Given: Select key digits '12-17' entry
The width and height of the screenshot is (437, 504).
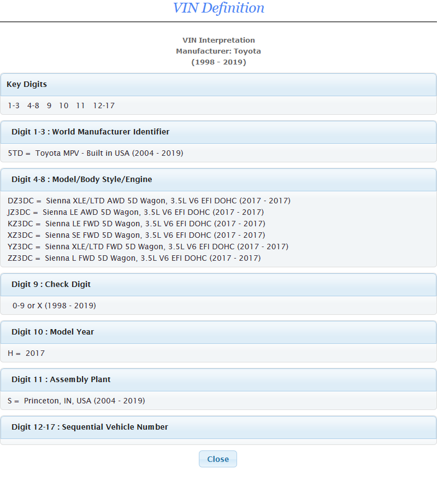Looking at the screenshot, I should [104, 106].
